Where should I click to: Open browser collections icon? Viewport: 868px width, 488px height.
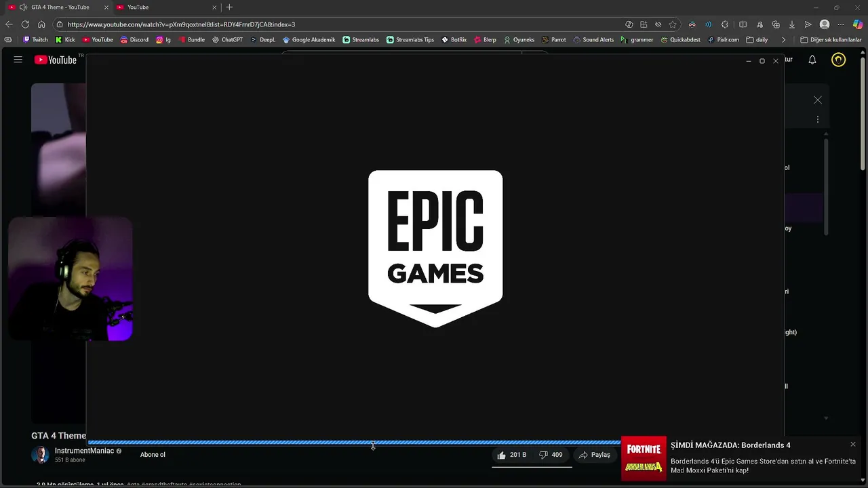coord(776,24)
